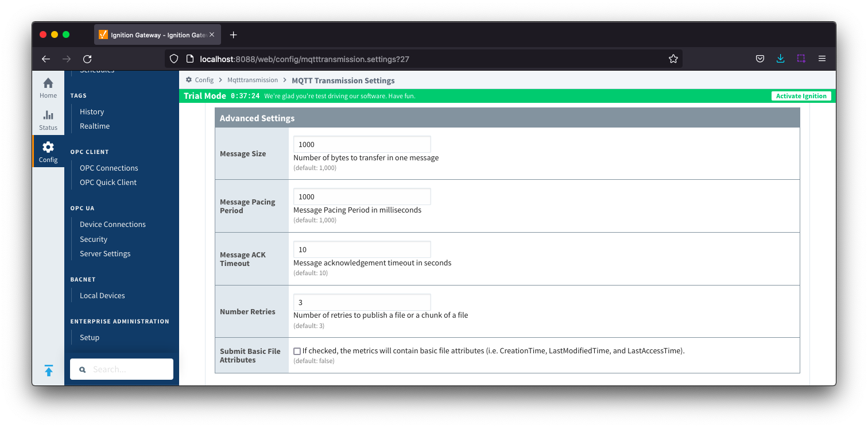Open the Home section icon

coord(48,83)
